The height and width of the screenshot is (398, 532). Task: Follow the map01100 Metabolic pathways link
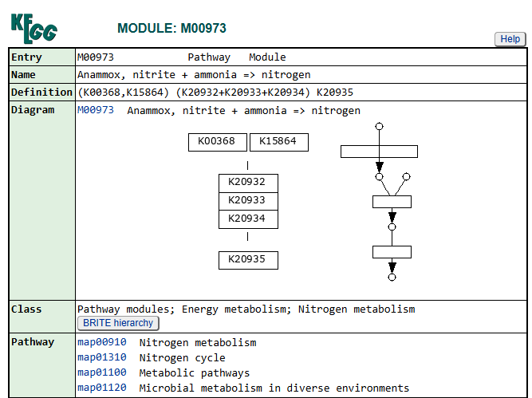tap(101, 372)
